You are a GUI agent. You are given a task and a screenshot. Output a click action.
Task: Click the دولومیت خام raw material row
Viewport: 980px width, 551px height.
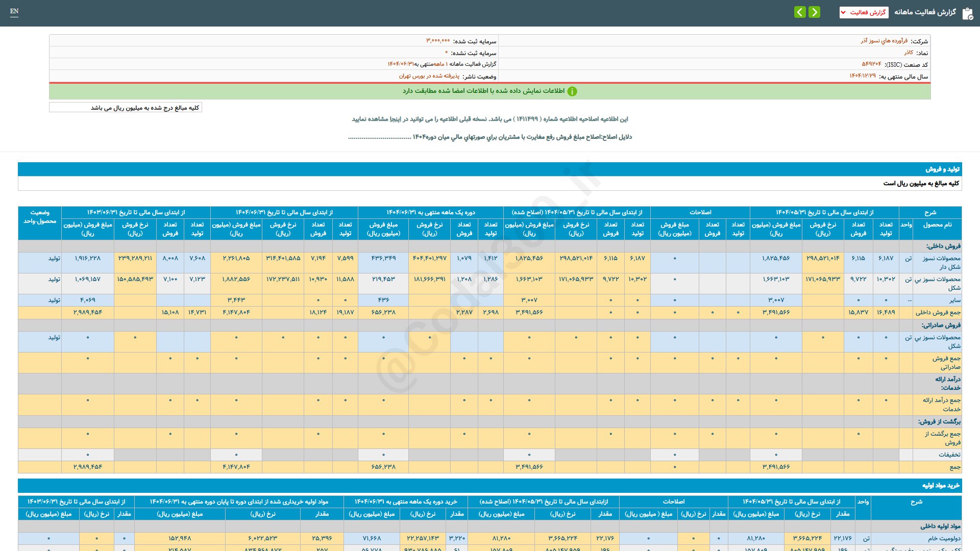[944, 538]
